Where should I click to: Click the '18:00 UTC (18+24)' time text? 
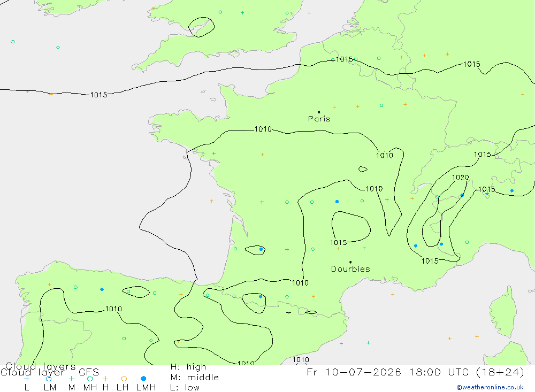pos(467,372)
